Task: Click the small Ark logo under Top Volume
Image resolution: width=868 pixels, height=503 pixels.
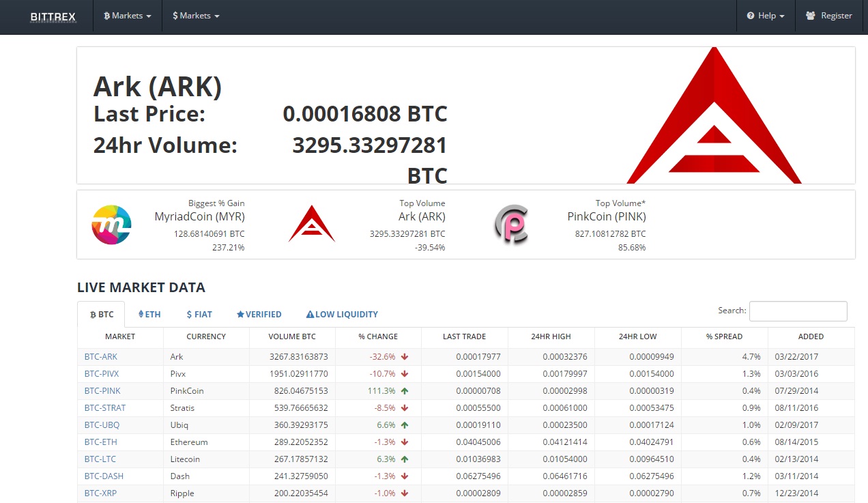Action: pyautogui.click(x=312, y=223)
